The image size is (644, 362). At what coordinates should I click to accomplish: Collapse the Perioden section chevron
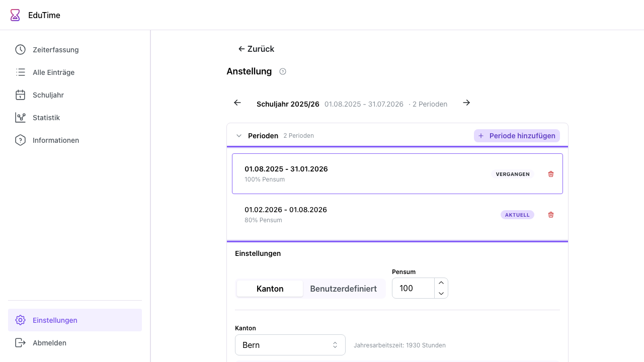(x=239, y=136)
